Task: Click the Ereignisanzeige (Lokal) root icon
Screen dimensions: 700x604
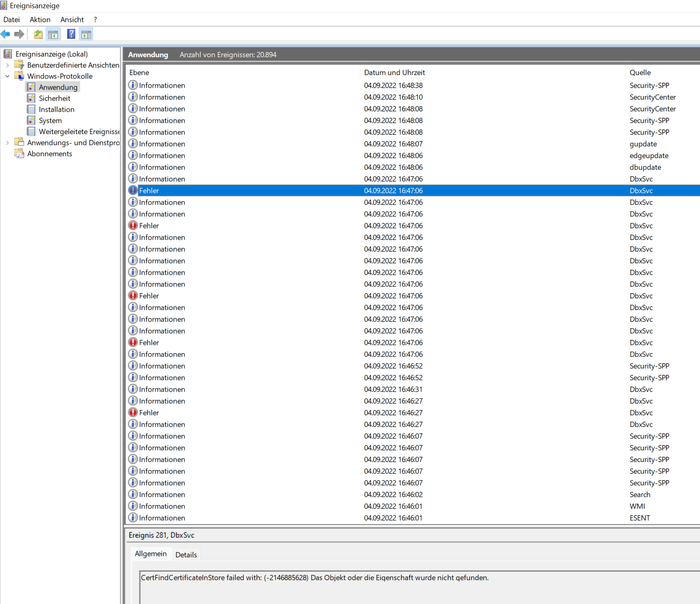Action: pyautogui.click(x=8, y=54)
